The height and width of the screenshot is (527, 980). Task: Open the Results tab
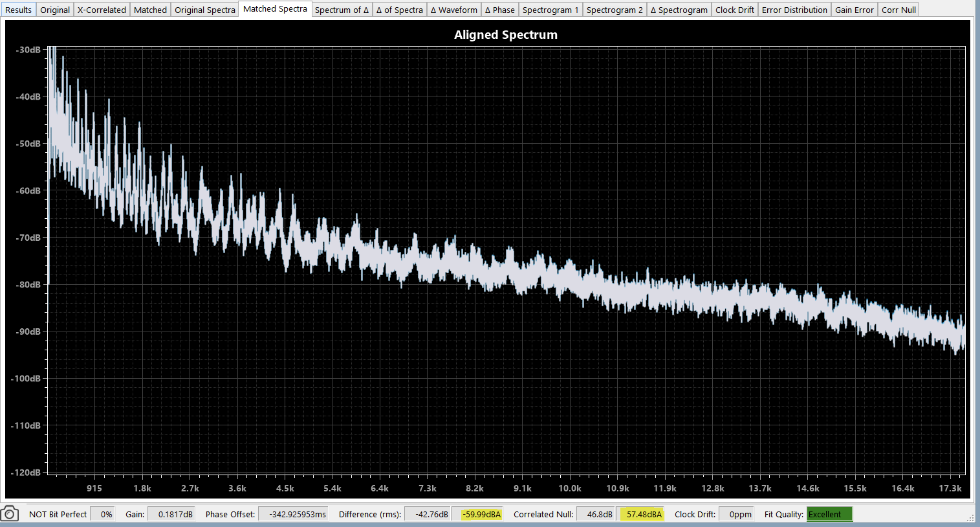(x=18, y=10)
